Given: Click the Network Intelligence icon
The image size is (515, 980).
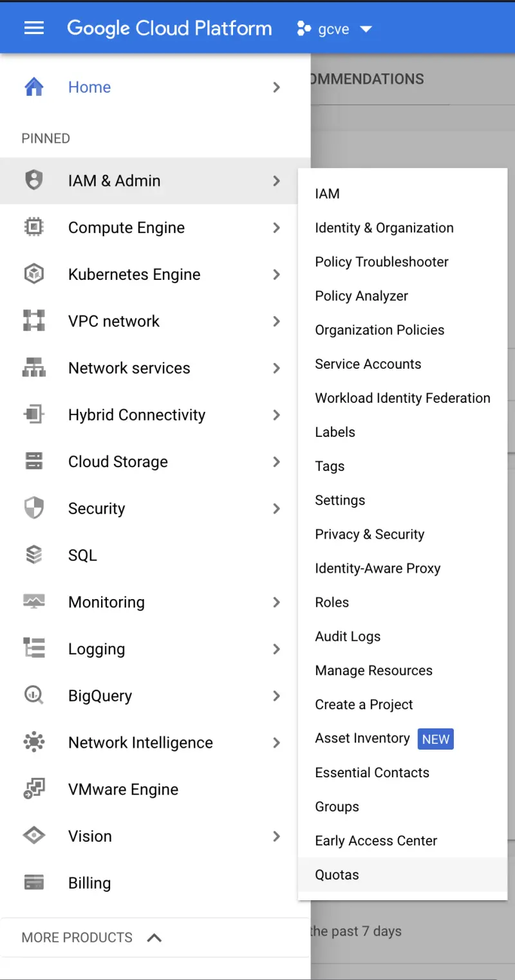Looking at the screenshot, I should 33,743.
